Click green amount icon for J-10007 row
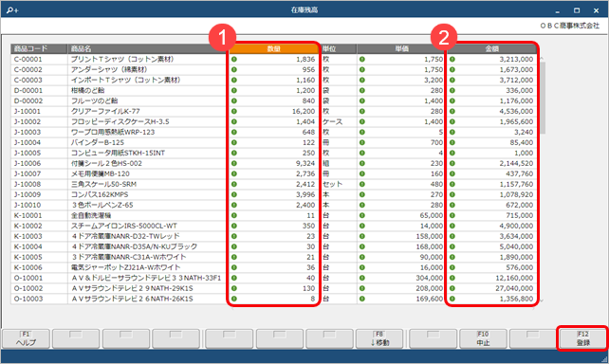 452,173
